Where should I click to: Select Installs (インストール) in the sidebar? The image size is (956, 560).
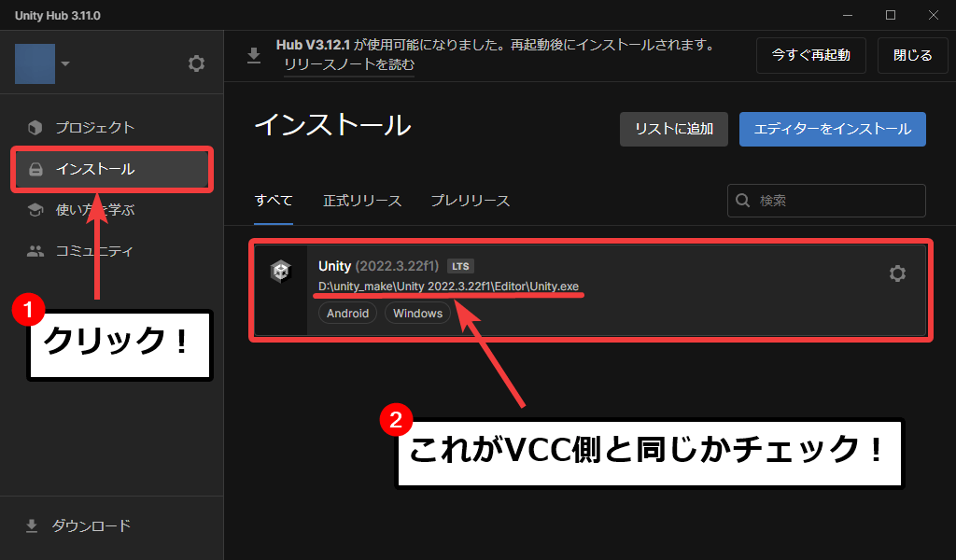pyautogui.click(x=112, y=169)
